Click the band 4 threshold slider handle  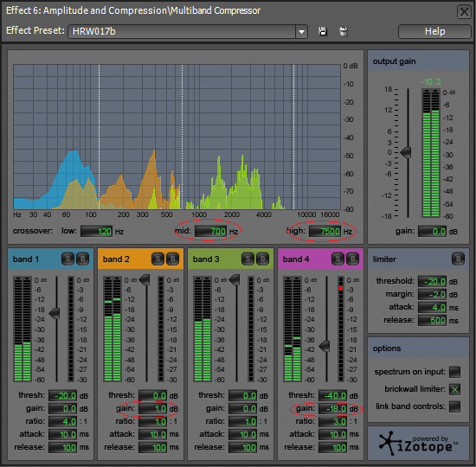(325, 346)
